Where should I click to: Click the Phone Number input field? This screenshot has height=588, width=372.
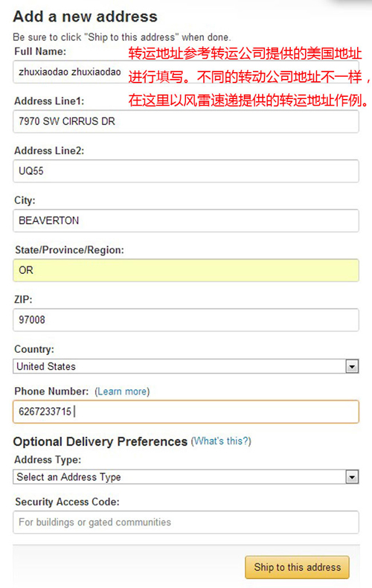(x=186, y=412)
